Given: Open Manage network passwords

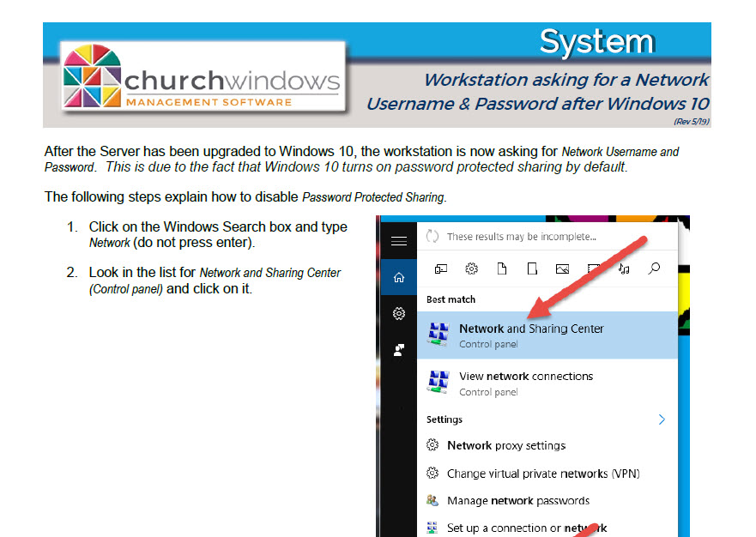Looking at the screenshot, I should pos(517,501).
